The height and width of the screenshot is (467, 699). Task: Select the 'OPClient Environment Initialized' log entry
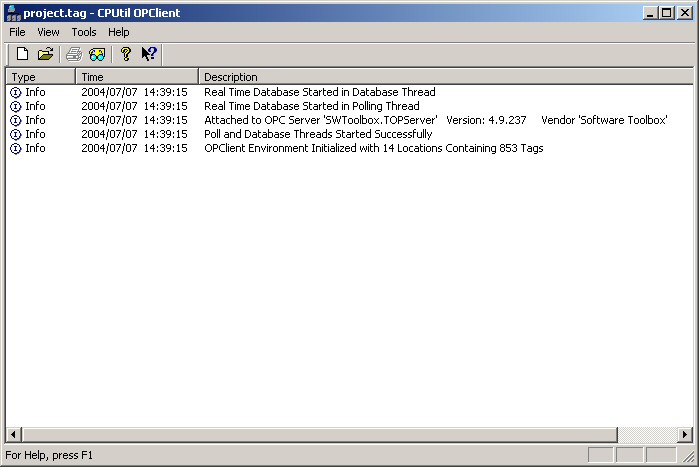(373, 148)
